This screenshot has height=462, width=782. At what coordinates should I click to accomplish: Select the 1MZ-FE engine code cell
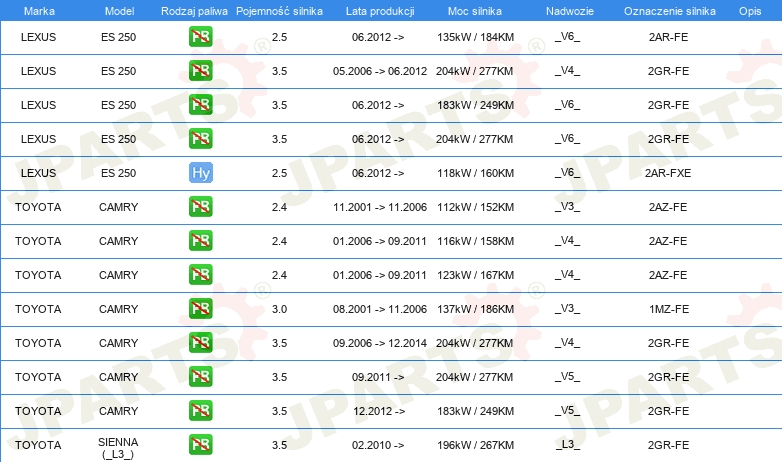pyautogui.click(x=669, y=309)
